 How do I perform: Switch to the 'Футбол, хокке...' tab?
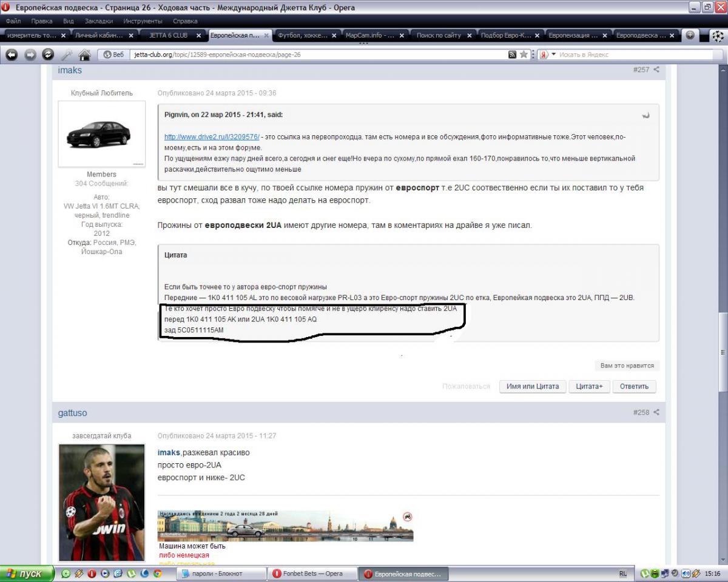(306, 35)
